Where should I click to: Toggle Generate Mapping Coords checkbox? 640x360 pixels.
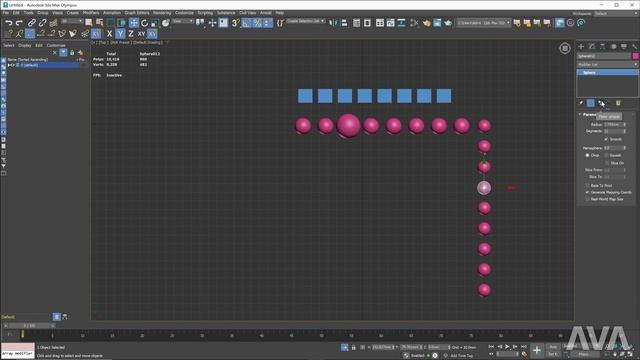[587, 192]
